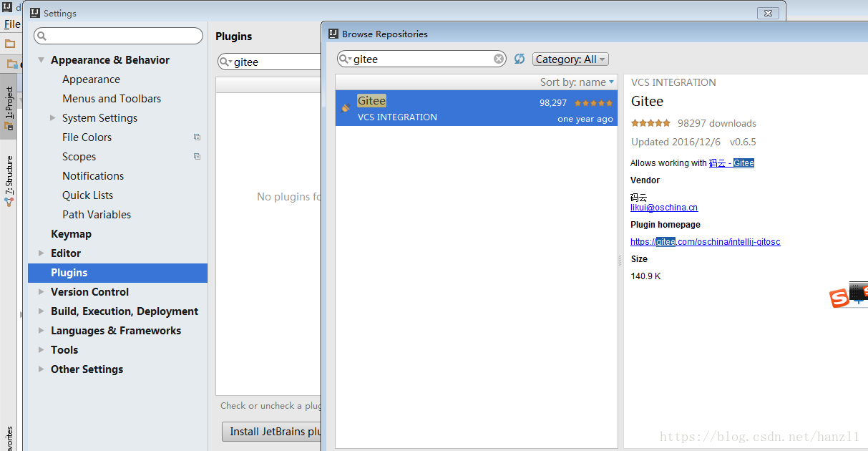
Task: Select File Colors settings
Action: [87, 137]
